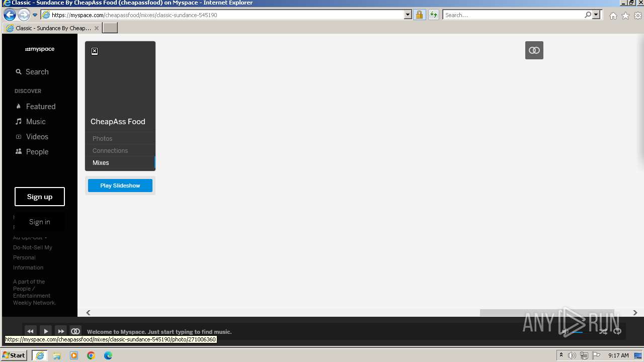Click the IE Tools gear icon
This screenshot has height=362, width=644.
(x=638, y=16)
